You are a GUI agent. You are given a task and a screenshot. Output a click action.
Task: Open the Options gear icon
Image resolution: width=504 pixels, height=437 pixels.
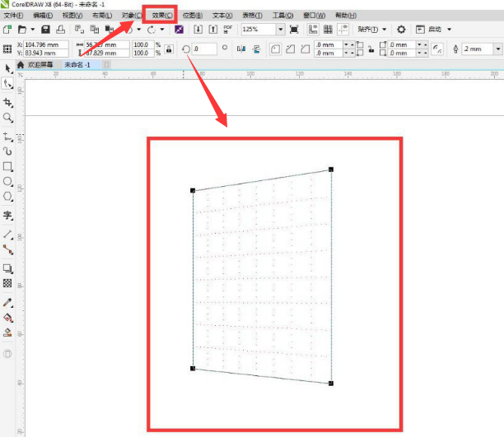(x=401, y=30)
